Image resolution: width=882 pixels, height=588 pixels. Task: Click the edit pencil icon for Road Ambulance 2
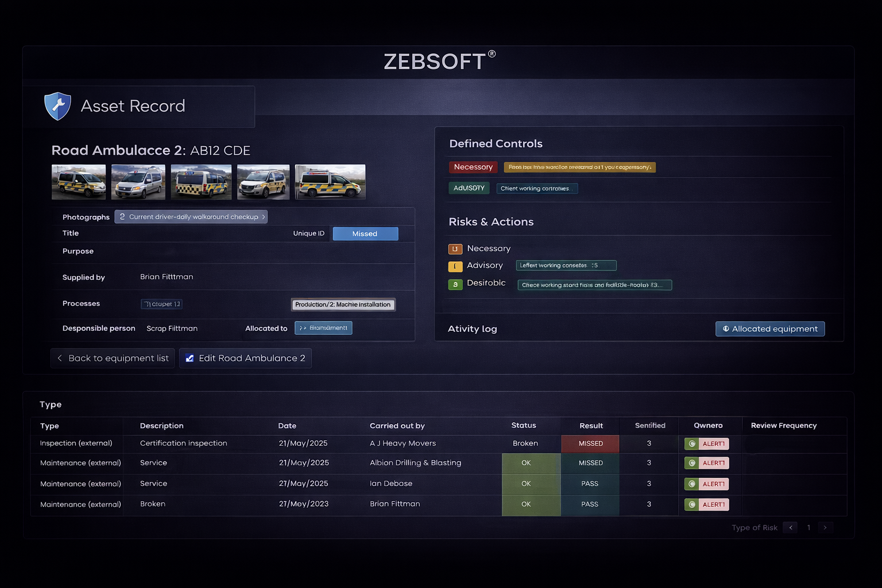(x=189, y=358)
